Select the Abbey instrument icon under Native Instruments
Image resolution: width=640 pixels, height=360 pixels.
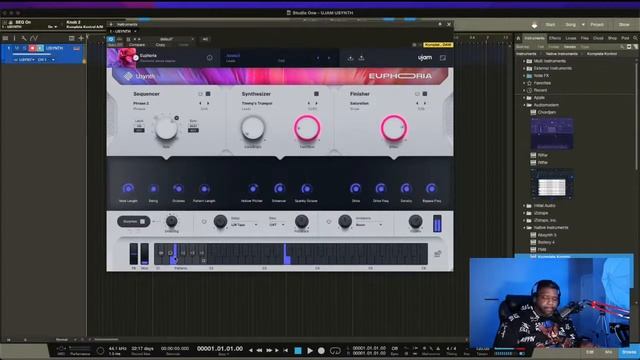coord(533,235)
